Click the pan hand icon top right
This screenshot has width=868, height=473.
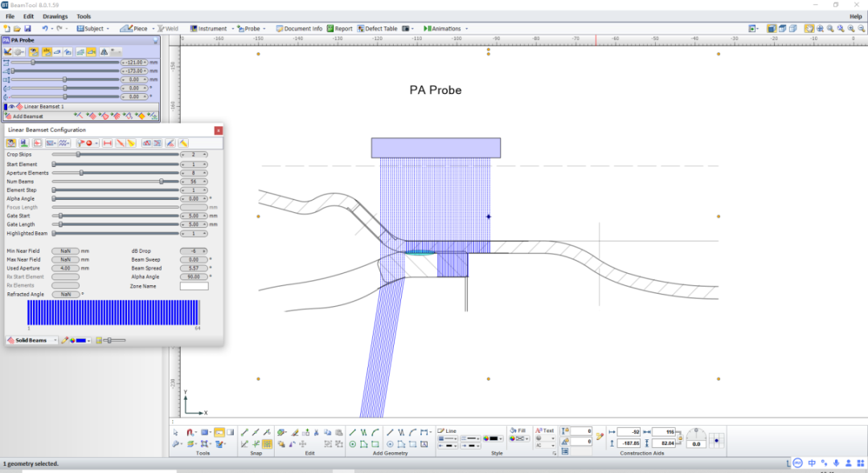tap(809, 28)
